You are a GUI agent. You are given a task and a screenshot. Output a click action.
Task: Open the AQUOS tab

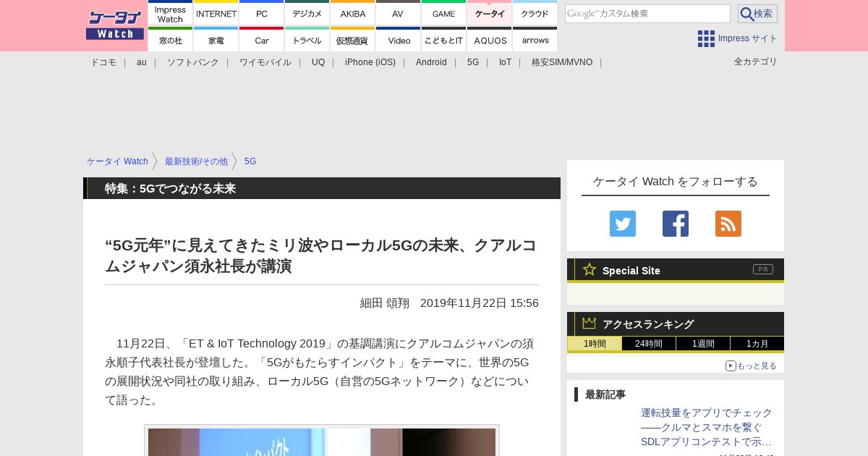point(490,39)
